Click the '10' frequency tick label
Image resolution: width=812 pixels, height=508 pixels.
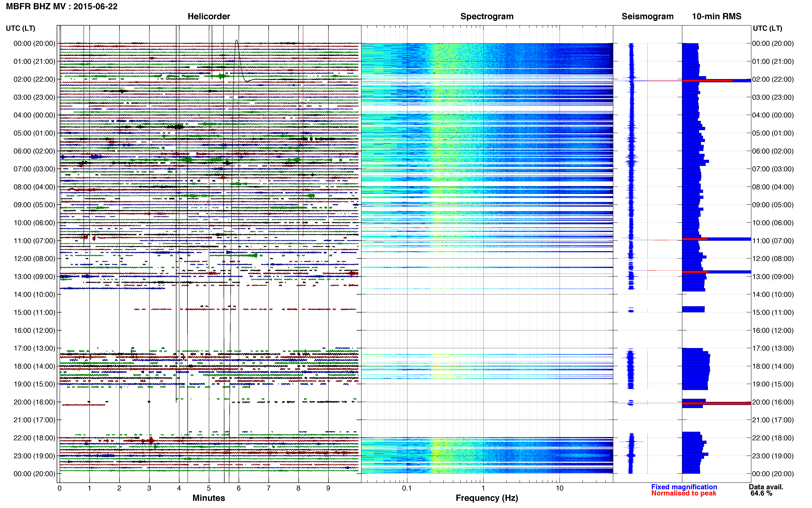[x=559, y=488]
